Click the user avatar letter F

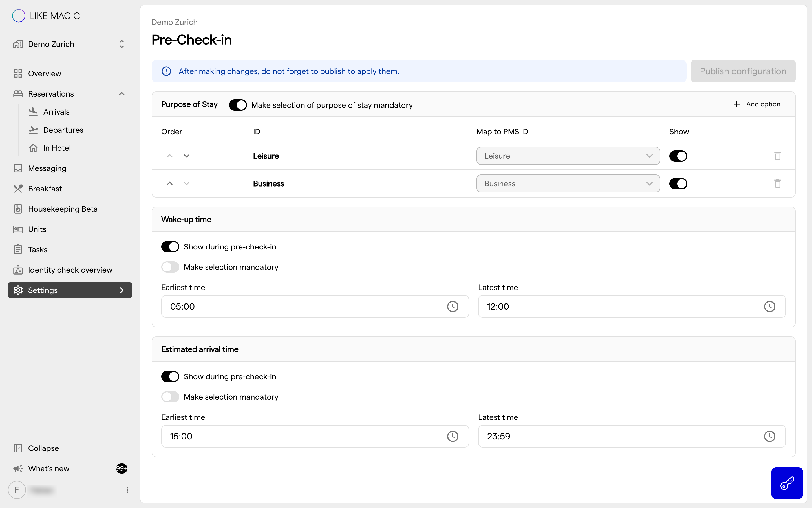(x=17, y=490)
